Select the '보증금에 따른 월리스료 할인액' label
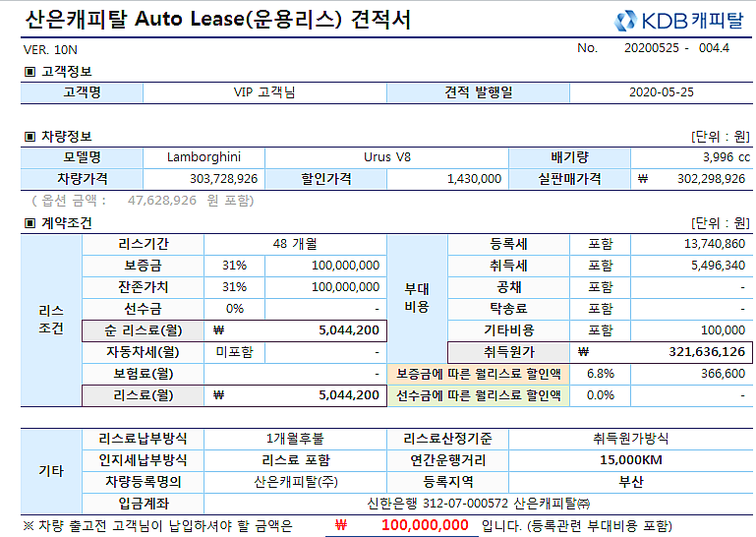This screenshot has height=537, width=756. 479,374
